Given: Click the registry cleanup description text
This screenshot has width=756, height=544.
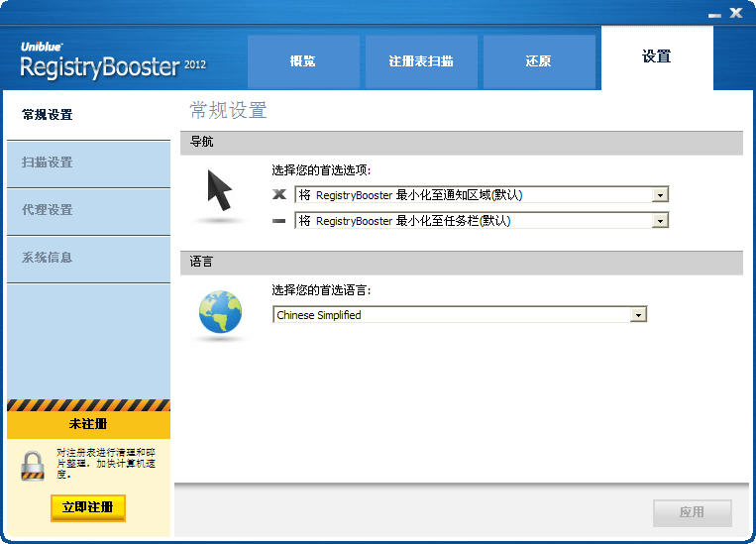Looking at the screenshot, I should [x=106, y=464].
